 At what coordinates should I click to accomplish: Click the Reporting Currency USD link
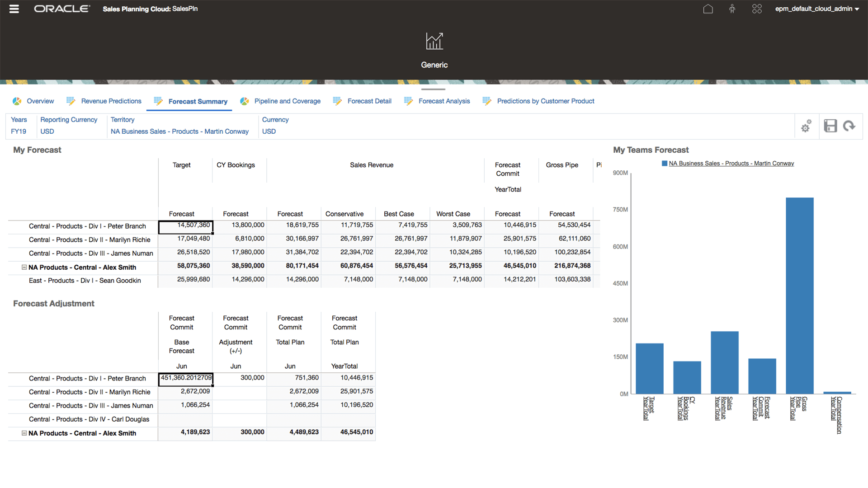(x=47, y=131)
